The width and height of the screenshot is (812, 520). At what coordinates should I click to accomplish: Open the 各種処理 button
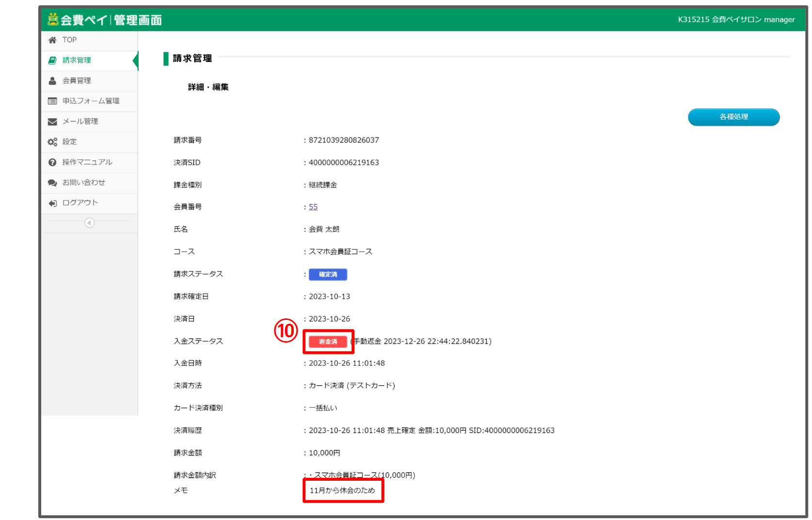point(733,117)
